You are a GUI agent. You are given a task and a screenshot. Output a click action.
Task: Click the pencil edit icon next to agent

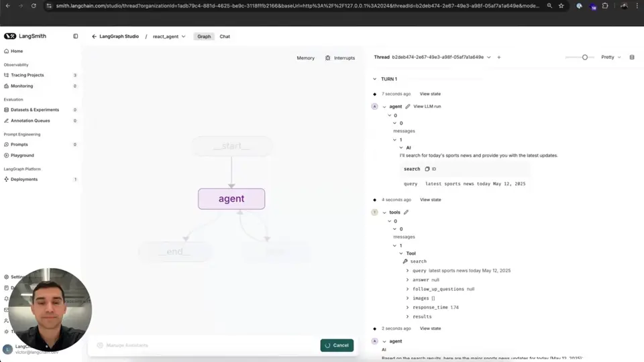point(407,107)
